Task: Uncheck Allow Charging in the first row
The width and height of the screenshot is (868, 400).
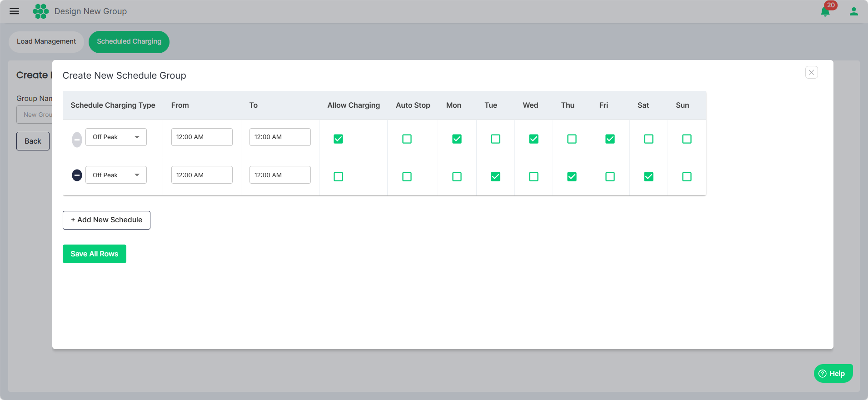Action: tap(338, 139)
